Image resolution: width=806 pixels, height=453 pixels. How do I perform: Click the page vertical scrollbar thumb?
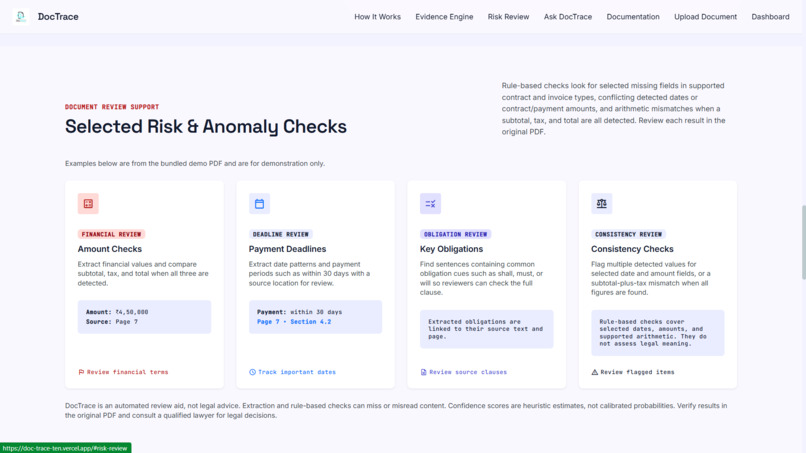pyautogui.click(x=803, y=242)
